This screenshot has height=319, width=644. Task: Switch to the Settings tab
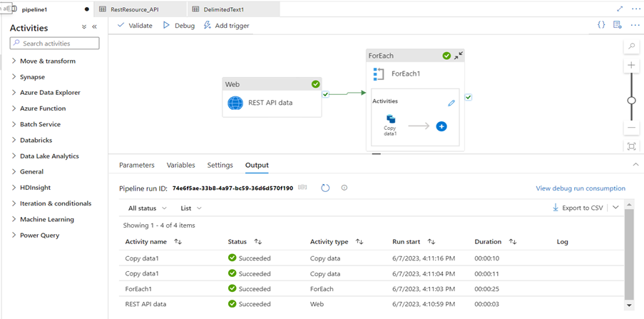pos(220,165)
